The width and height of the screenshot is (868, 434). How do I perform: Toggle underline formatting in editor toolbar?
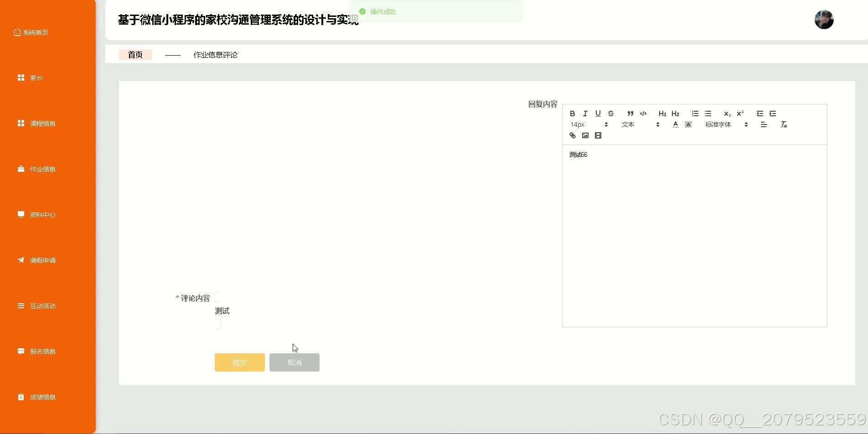point(598,114)
